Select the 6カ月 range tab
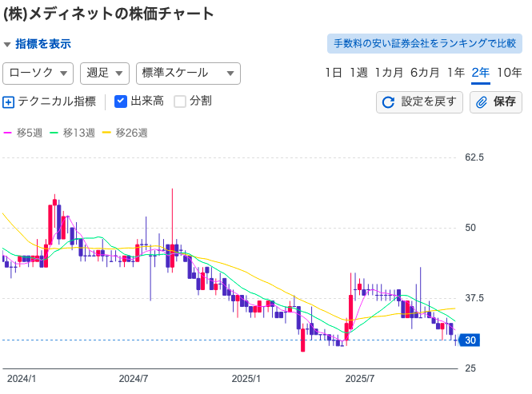 point(425,73)
